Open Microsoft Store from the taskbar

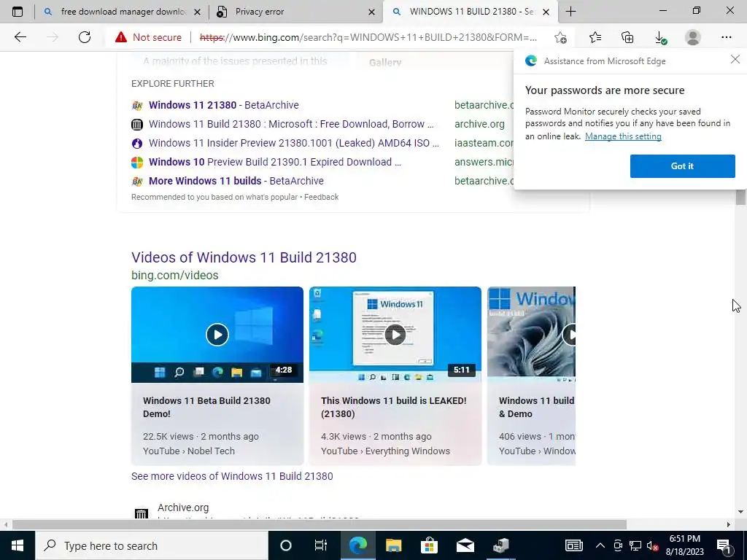(429, 545)
